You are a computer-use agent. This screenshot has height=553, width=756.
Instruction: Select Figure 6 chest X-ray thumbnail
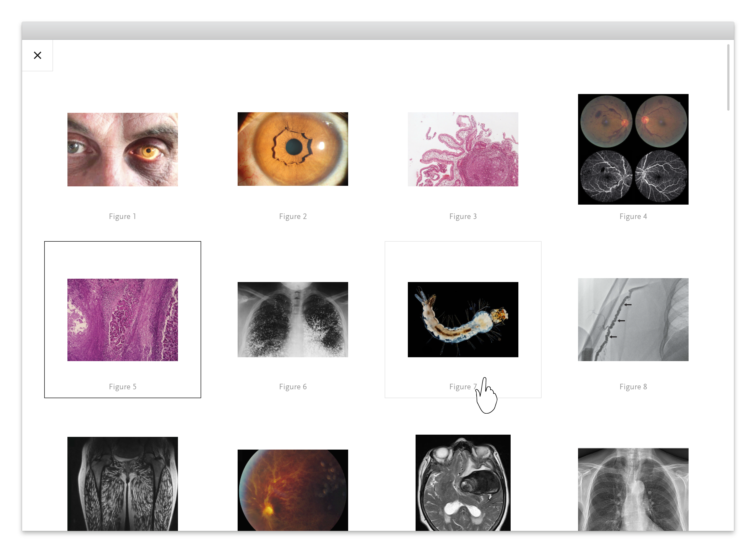point(293,319)
